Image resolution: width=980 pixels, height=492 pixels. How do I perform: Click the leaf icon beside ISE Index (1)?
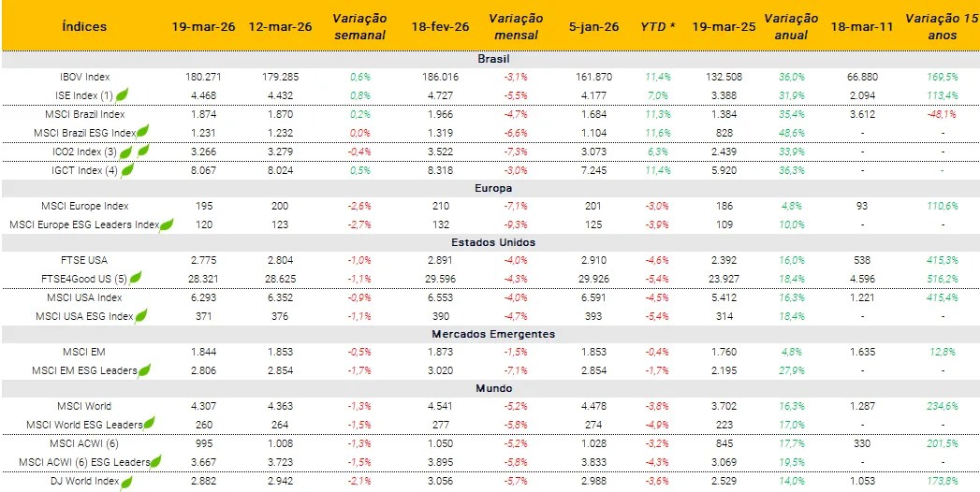click(x=122, y=94)
